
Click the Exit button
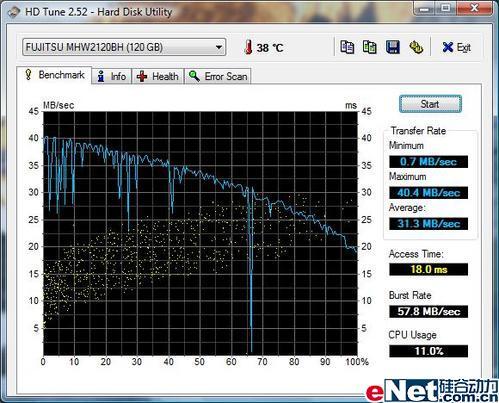pyautogui.click(x=456, y=47)
